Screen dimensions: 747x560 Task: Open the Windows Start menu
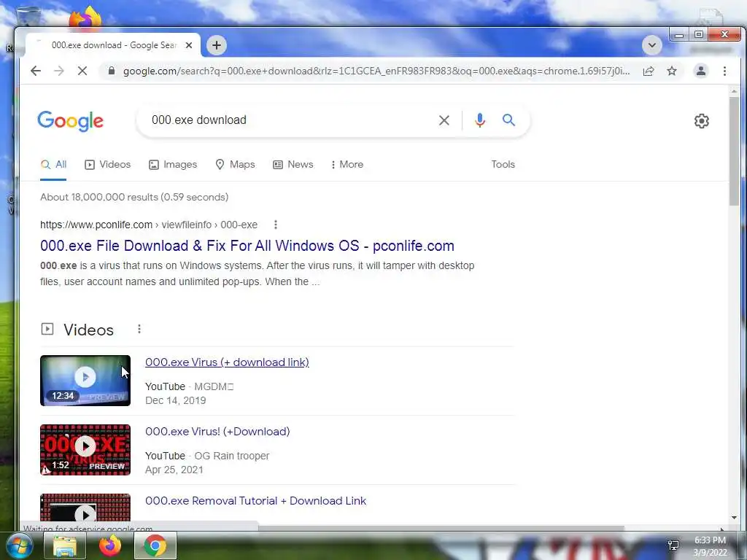[20, 545]
